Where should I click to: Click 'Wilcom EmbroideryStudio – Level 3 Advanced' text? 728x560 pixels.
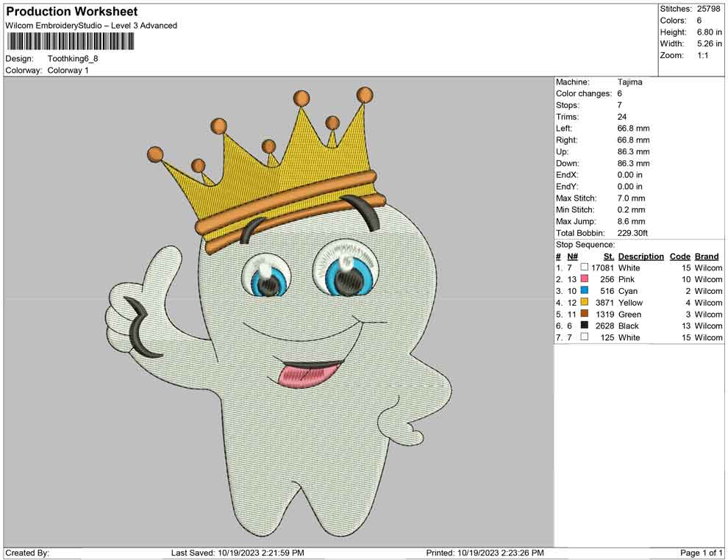click(x=91, y=26)
